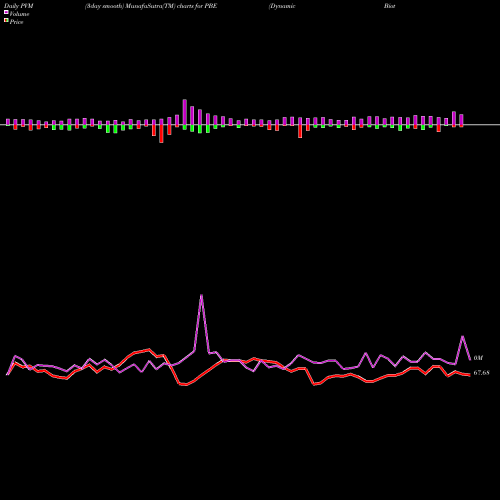Click the 67.68 price value label
500x500 pixels.
pos(481,373)
